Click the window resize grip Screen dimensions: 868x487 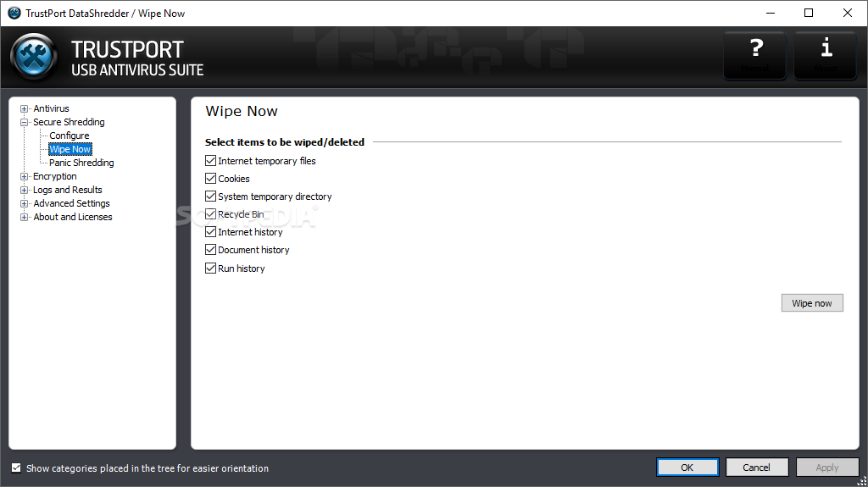(862, 481)
